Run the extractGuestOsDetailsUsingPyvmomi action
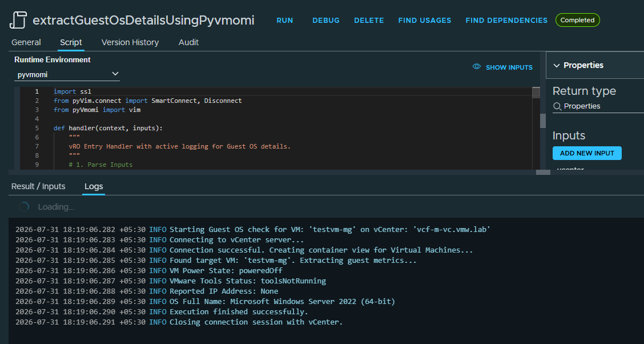This screenshot has height=344, width=644. point(285,21)
